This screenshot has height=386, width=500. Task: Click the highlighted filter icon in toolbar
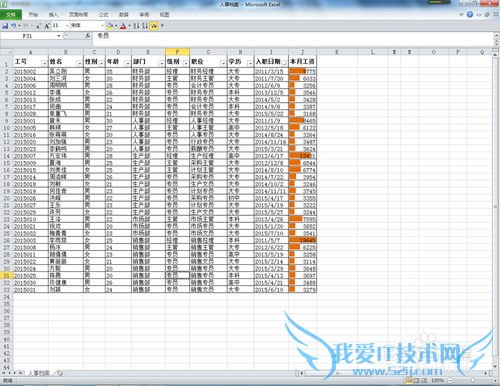pos(153,26)
